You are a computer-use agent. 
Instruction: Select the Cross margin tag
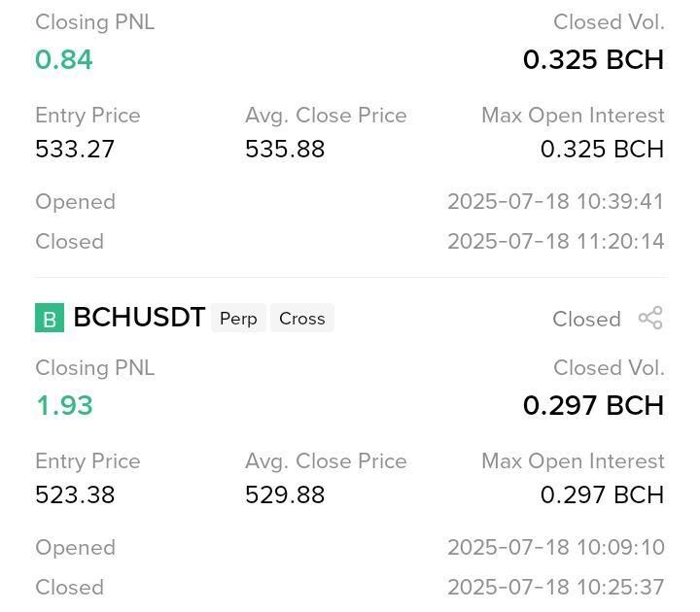click(x=302, y=318)
